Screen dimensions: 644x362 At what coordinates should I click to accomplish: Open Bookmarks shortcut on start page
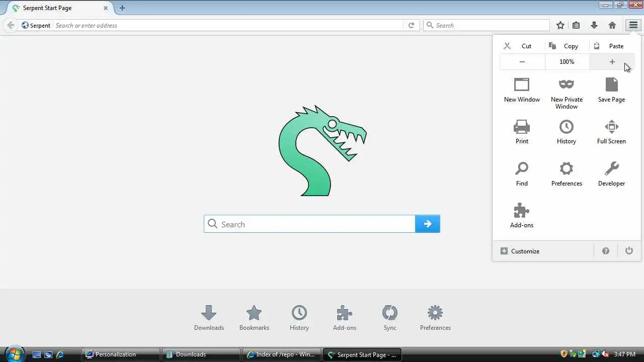coord(254,318)
